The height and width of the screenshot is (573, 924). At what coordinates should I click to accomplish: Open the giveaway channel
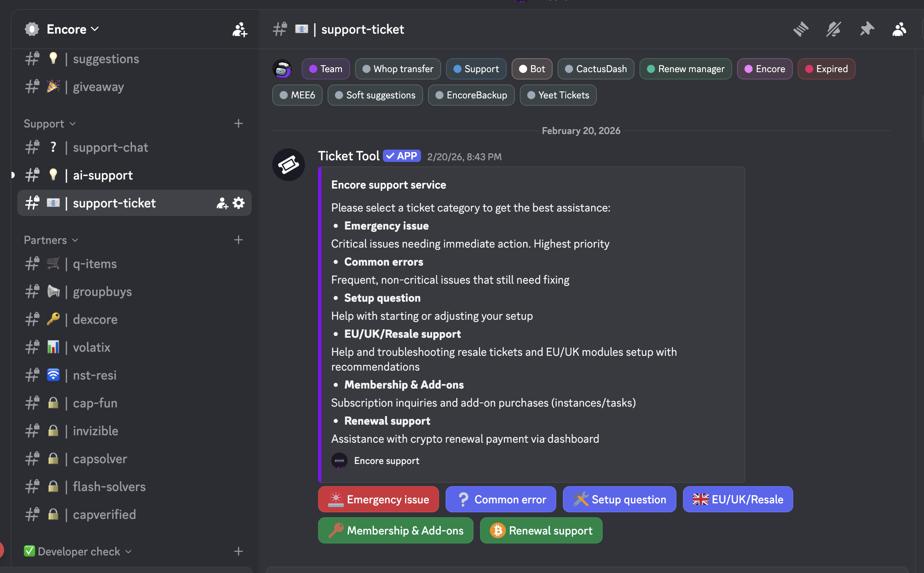98,86
